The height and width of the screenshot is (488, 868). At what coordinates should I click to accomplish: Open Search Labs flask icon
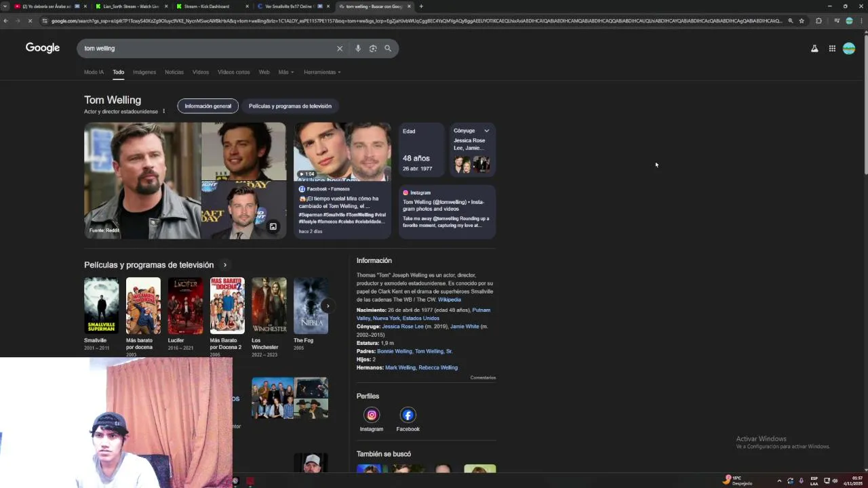814,48
